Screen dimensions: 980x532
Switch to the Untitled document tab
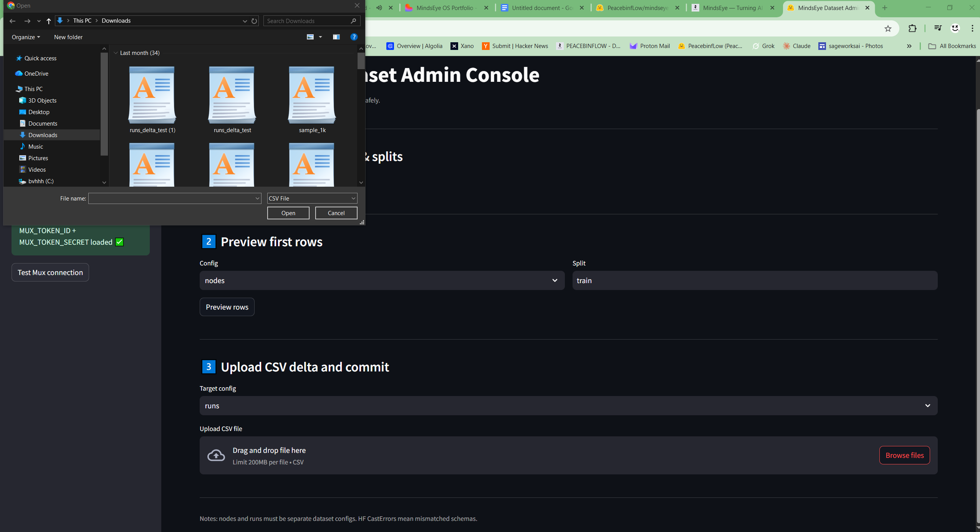click(542, 8)
